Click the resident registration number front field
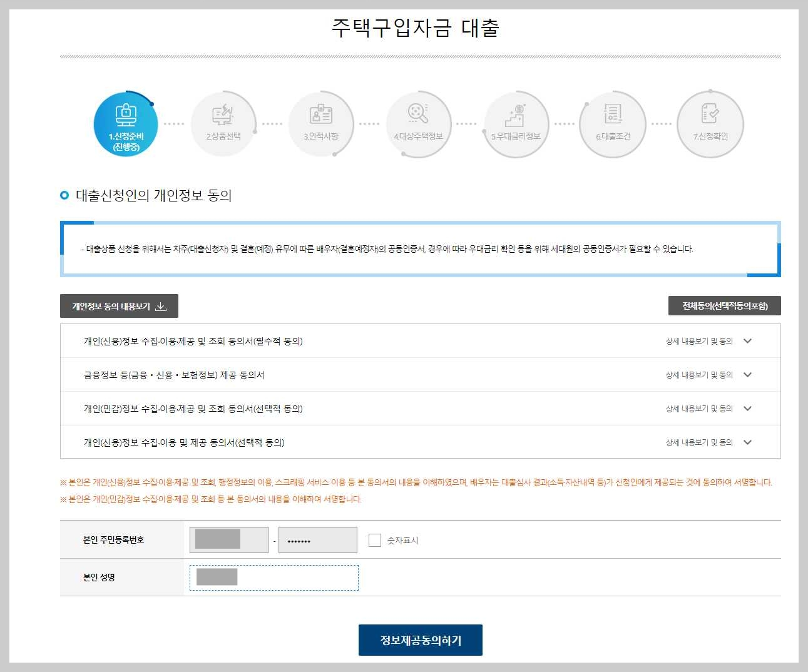 (228, 539)
